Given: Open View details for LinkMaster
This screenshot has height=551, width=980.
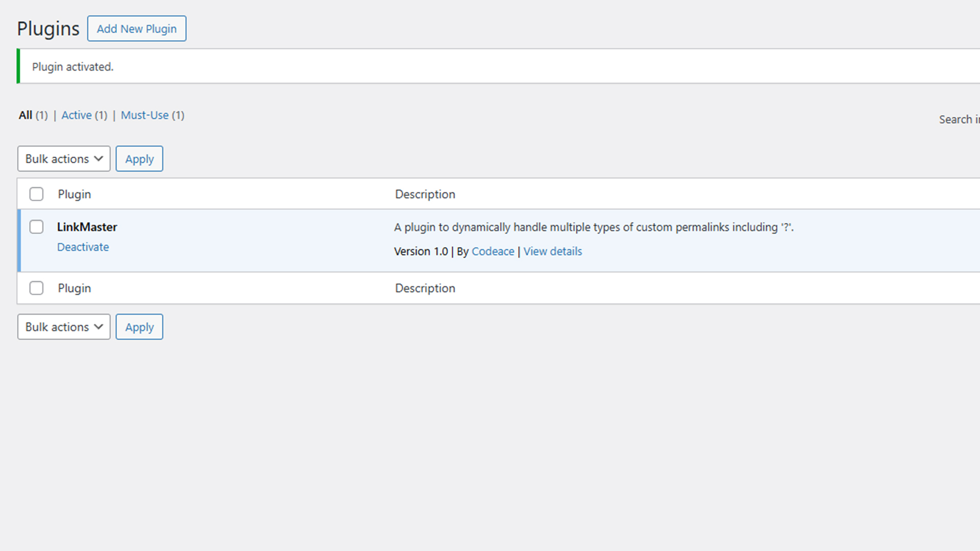Looking at the screenshot, I should click(553, 252).
